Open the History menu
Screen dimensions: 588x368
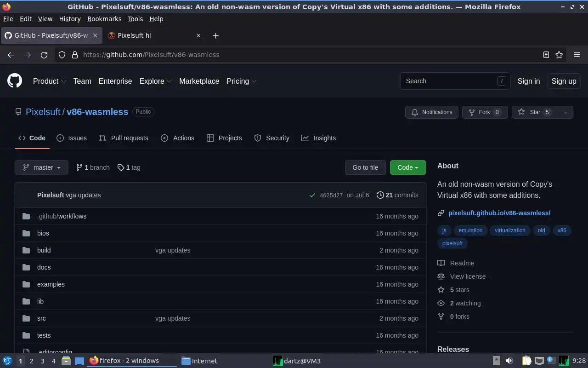pyautogui.click(x=70, y=19)
